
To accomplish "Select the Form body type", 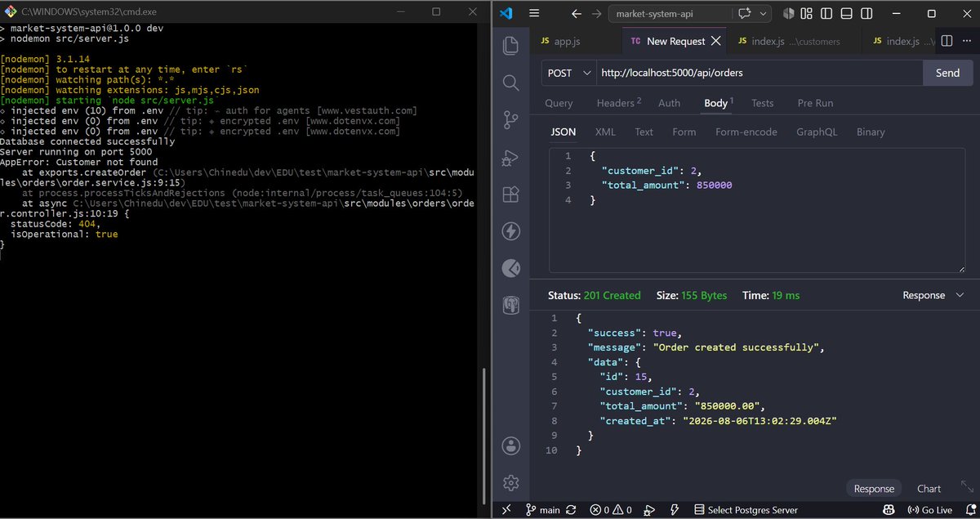I will click(x=684, y=132).
